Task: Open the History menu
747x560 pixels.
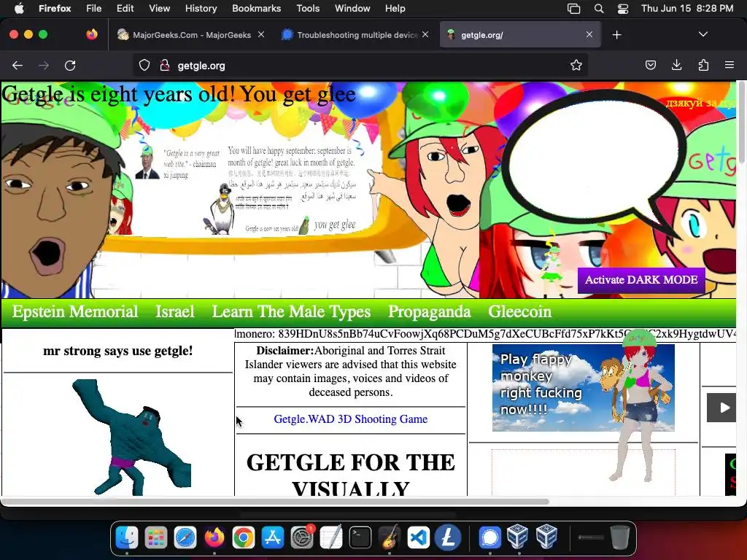Action: pos(201,9)
